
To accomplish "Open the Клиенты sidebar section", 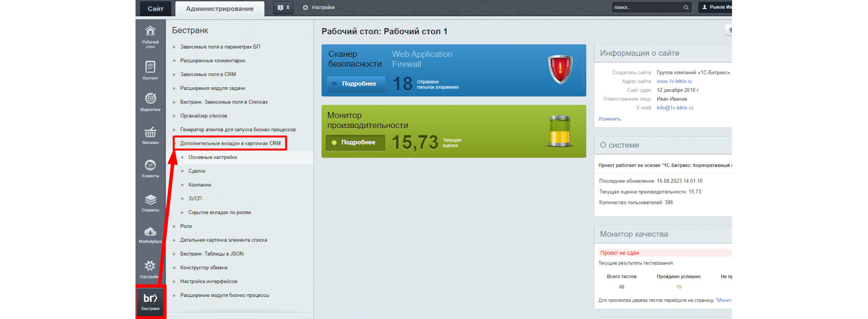I will point(150,168).
